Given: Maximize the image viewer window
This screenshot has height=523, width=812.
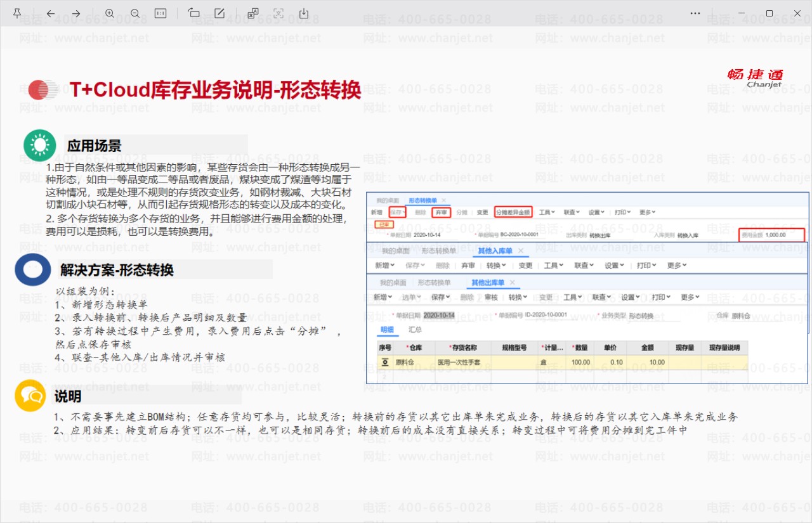Looking at the screenshot, I should pyautogui.click(x=769, y=13).
